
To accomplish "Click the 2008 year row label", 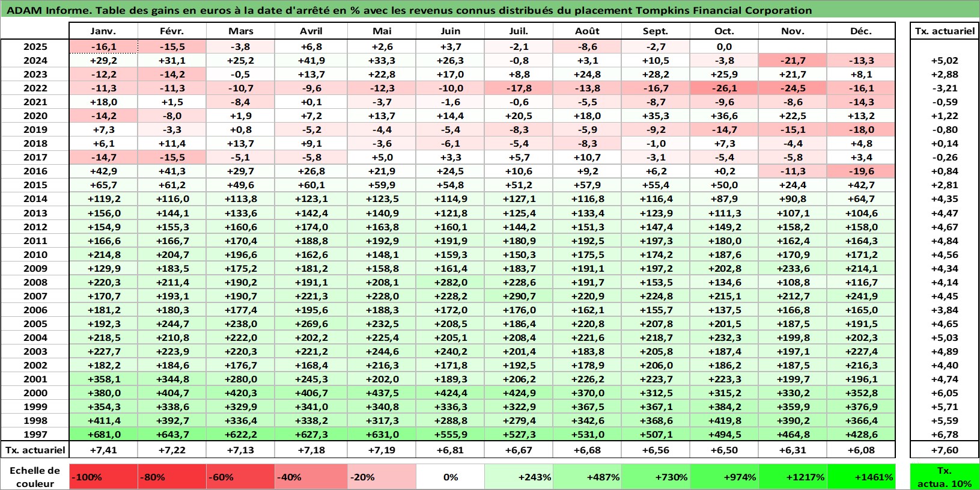I will click(35, 282).
